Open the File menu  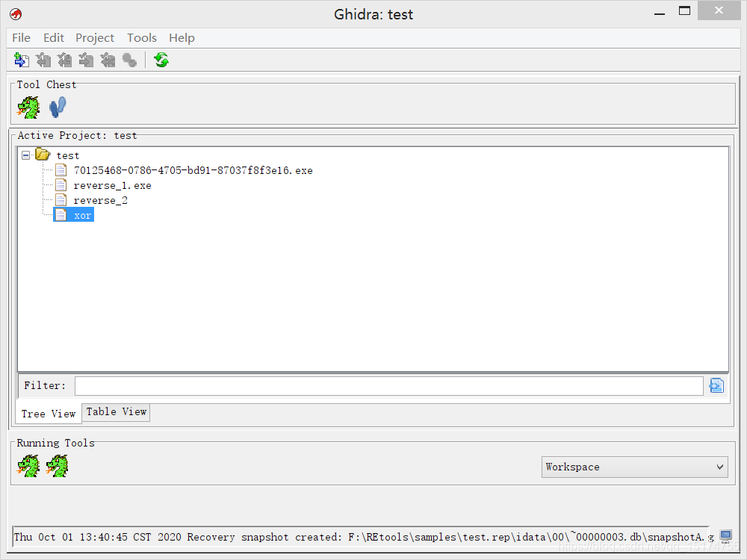21,37
